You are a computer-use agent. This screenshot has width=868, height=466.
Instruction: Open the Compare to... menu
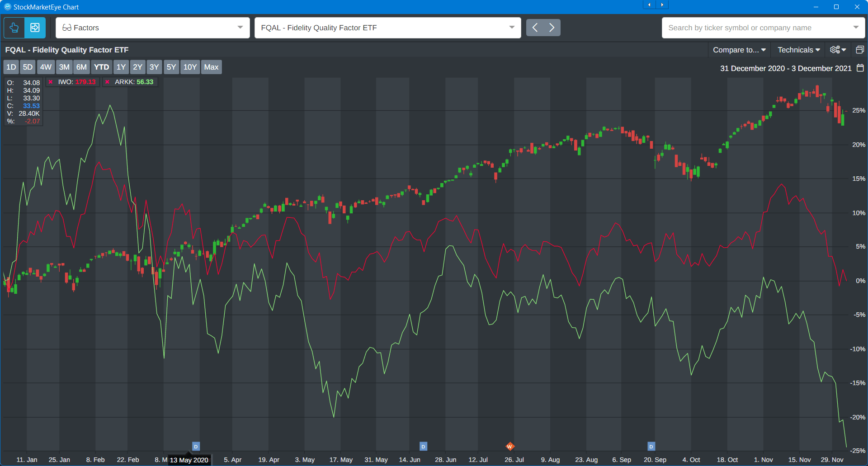[x=739, y=50]
